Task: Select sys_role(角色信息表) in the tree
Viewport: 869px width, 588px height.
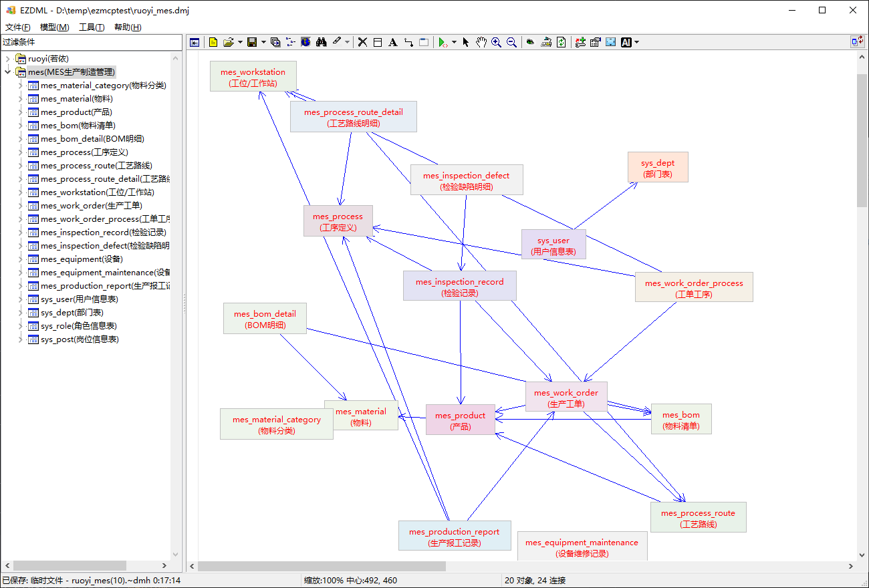Action: click(x=78, y=326)
